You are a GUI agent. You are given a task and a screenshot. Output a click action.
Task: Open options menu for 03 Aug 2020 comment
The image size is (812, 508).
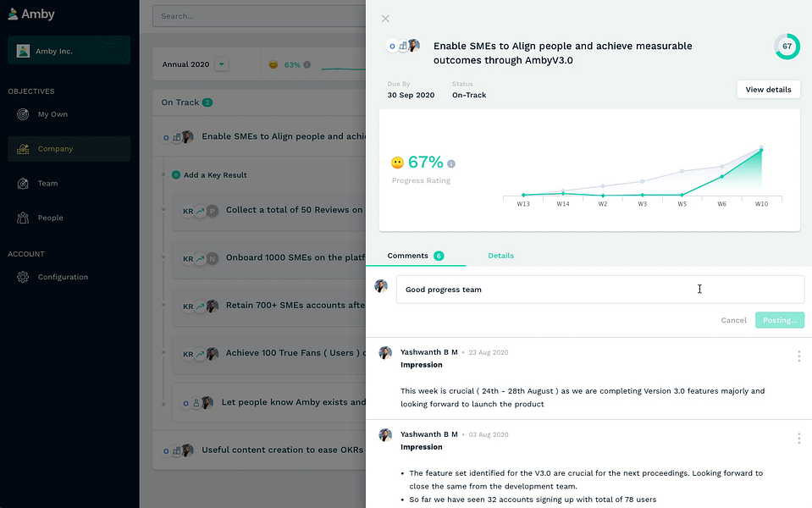click(798, 439)
